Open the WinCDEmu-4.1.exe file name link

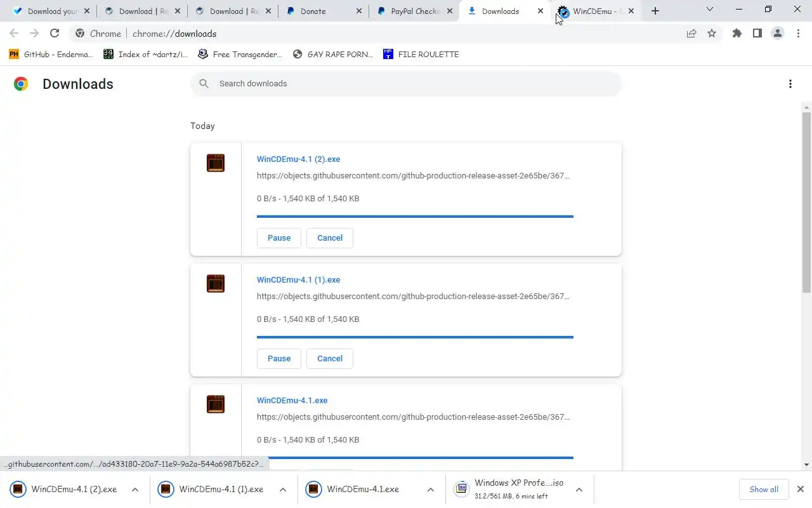pyautogui.click(x=292, y=401)
